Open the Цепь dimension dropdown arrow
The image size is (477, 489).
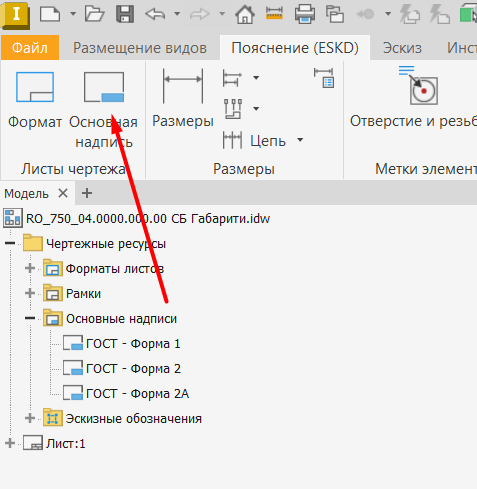[300, 140]
